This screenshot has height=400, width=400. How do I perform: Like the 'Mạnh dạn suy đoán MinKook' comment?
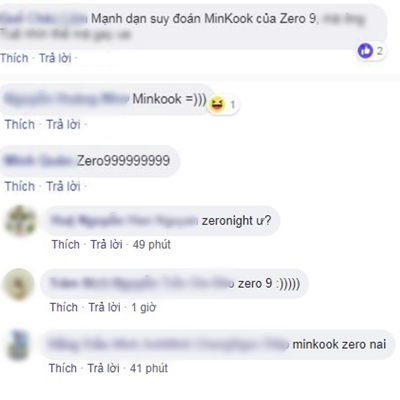coord(14,58)
